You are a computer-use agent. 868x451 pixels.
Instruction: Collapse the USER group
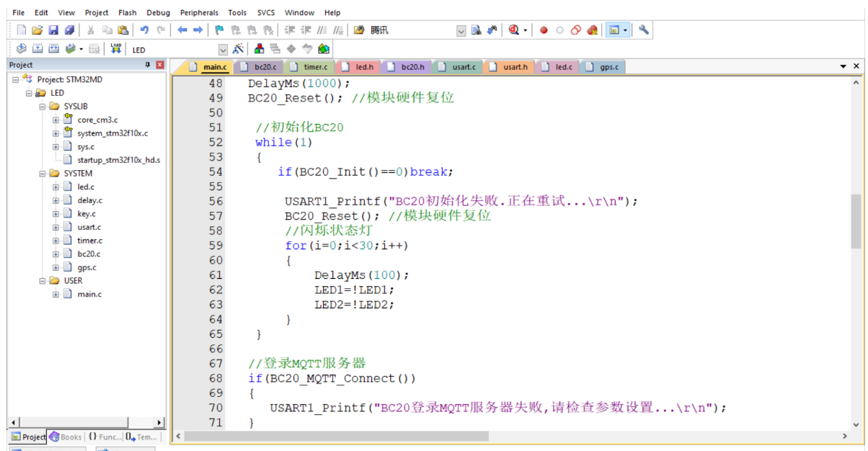coord(43,281)
